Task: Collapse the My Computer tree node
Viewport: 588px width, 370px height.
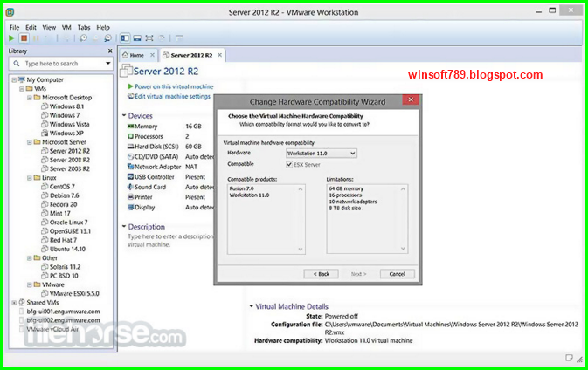Action: (x=14, y=79)
